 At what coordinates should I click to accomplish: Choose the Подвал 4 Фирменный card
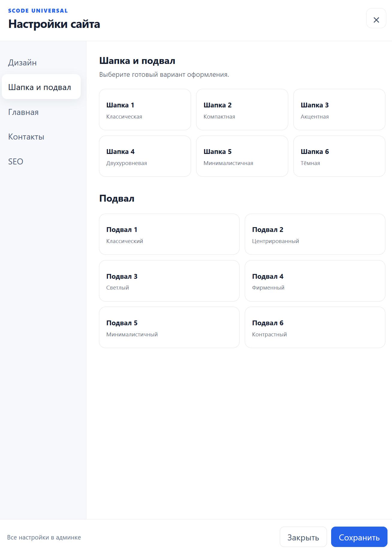tap(315, 281)
